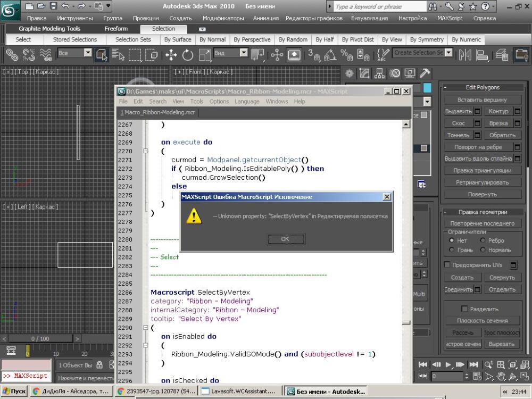Viewport: 532px width, 399px height.
Task: Click Ретриангулировать button
Action: [482, 182]
